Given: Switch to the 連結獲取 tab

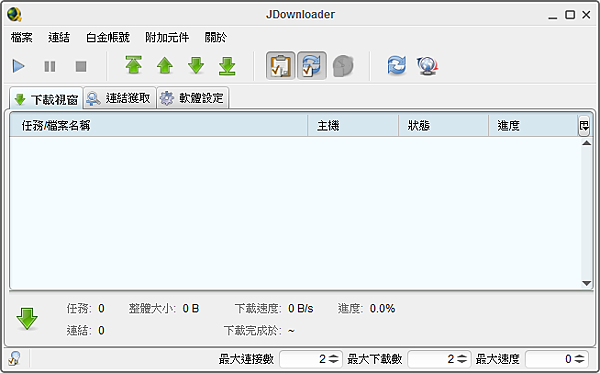Looking at the screenshot, I should 120,98.
